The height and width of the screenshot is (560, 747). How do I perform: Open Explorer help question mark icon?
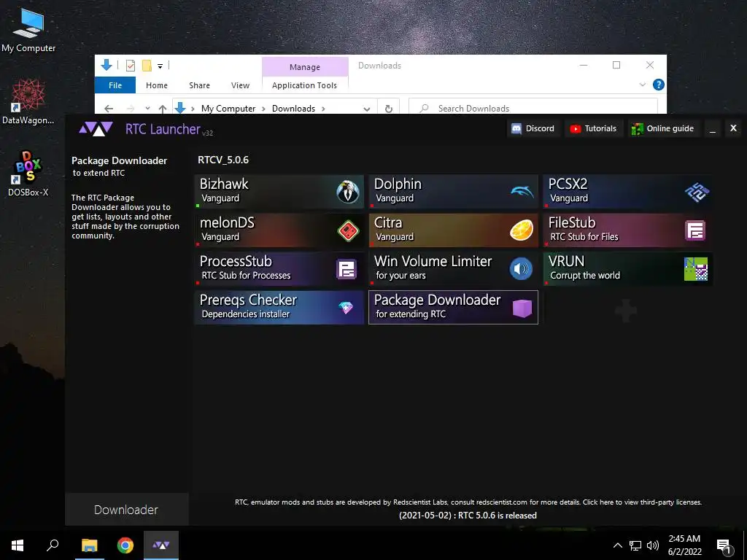click(x=659, y=85)
